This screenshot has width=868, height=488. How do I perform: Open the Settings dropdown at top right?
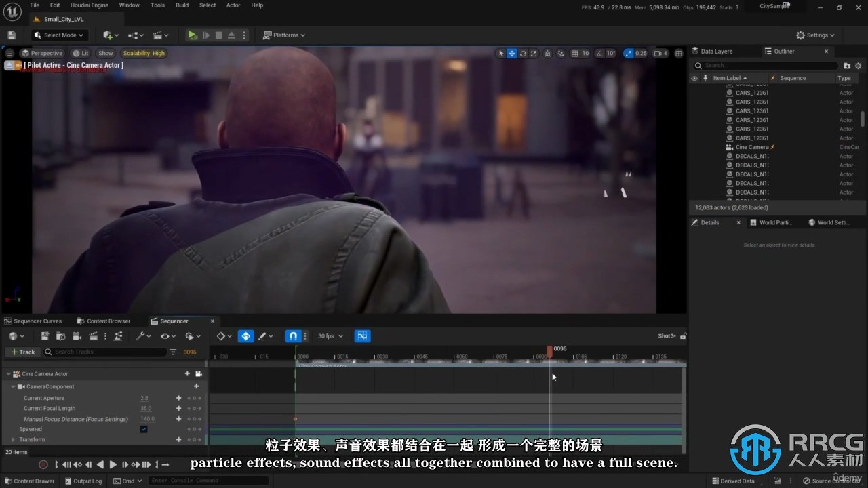click(816, 35)
